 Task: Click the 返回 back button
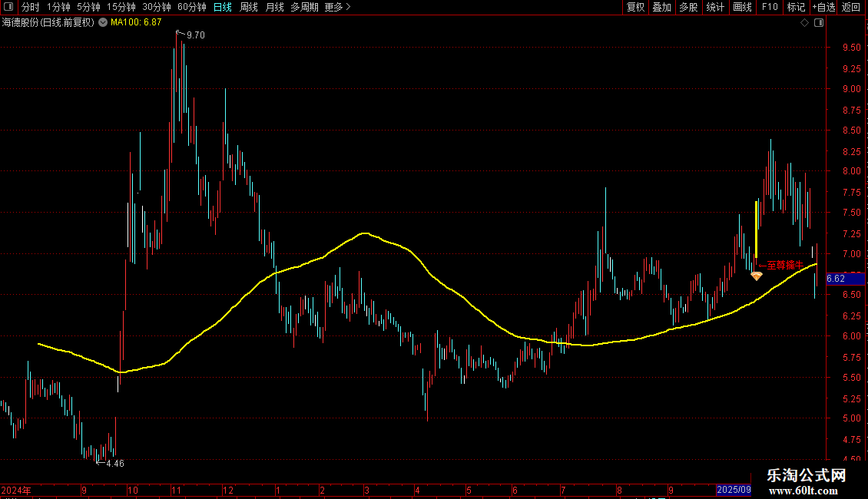(x=851, y=7)
